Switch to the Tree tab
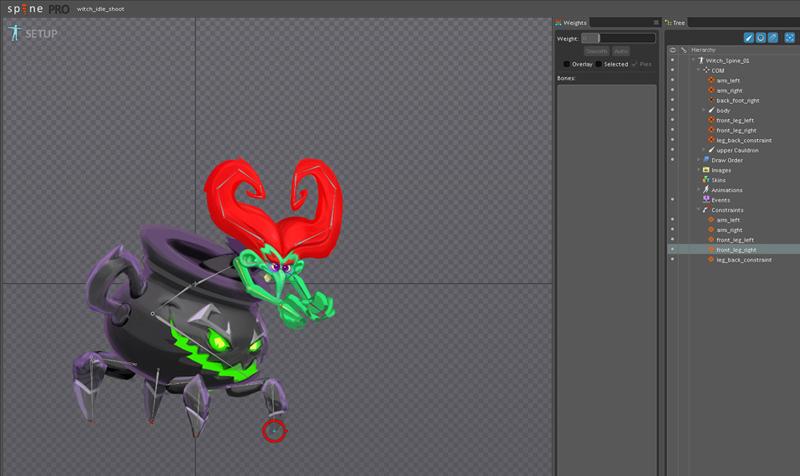Viewport: 800px width, 476px height. [675, 22]
